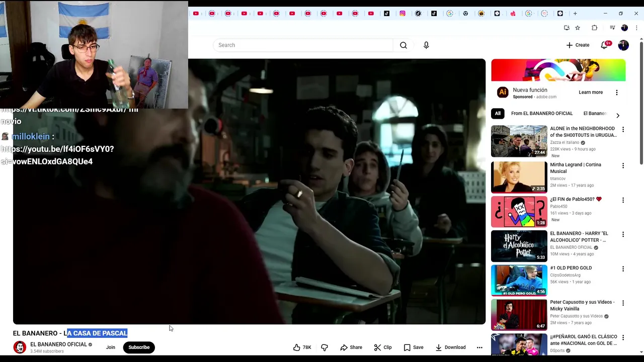Image resolution: width=644 pixels, height=362 pixels.
Task: Open Peter Capusotto Micky Vainilla thumbnail
Action: point(519,315)
